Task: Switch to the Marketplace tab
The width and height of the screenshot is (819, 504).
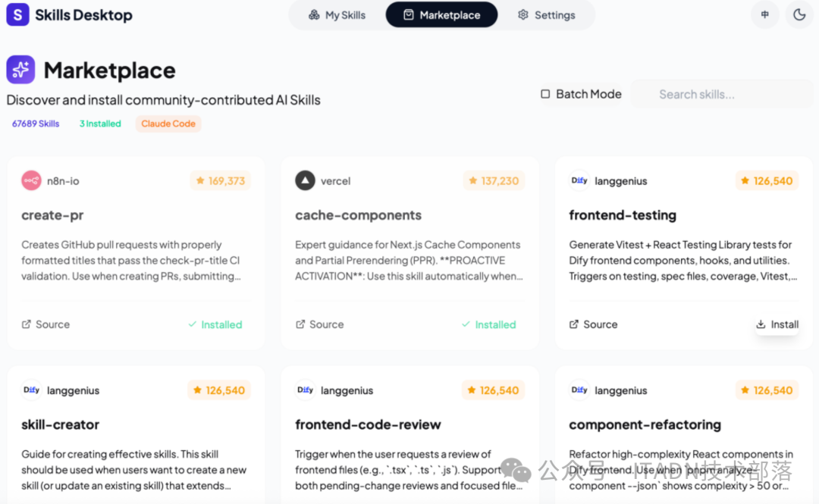Action: (442, 15)
